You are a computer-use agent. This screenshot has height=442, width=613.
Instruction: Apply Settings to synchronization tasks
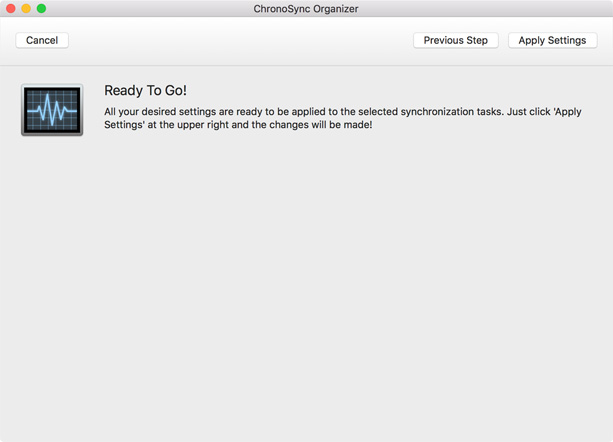tap(552, 40)
